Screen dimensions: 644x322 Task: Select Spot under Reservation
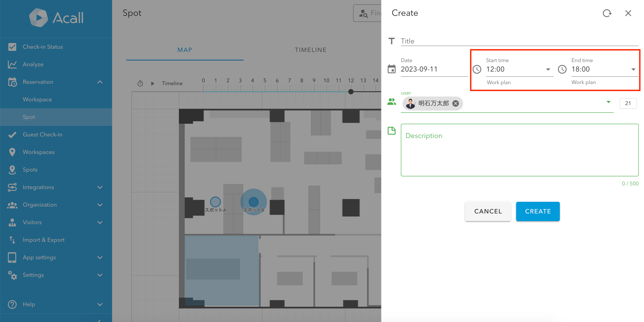click(56, 117)
